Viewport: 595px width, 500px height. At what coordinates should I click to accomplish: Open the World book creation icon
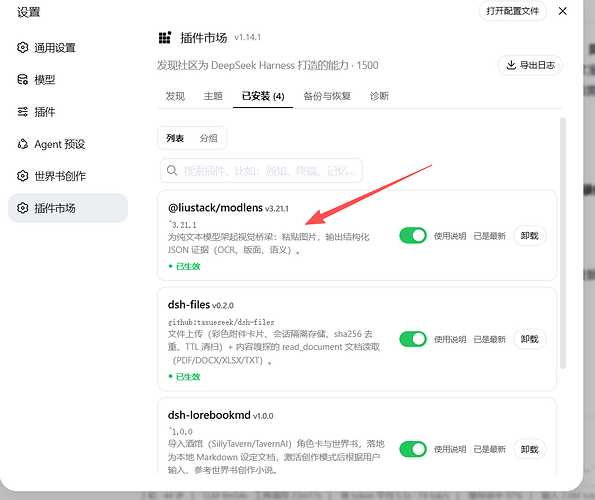tap(22, 176)
